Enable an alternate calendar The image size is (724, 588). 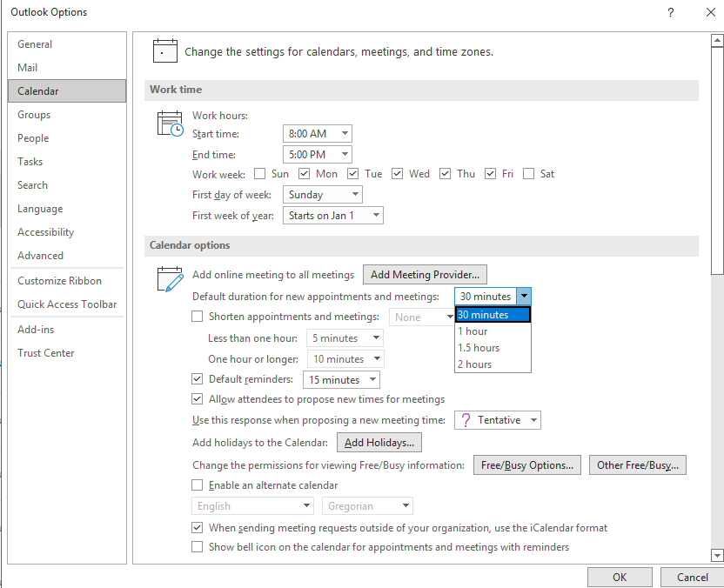tap(197, 484)
